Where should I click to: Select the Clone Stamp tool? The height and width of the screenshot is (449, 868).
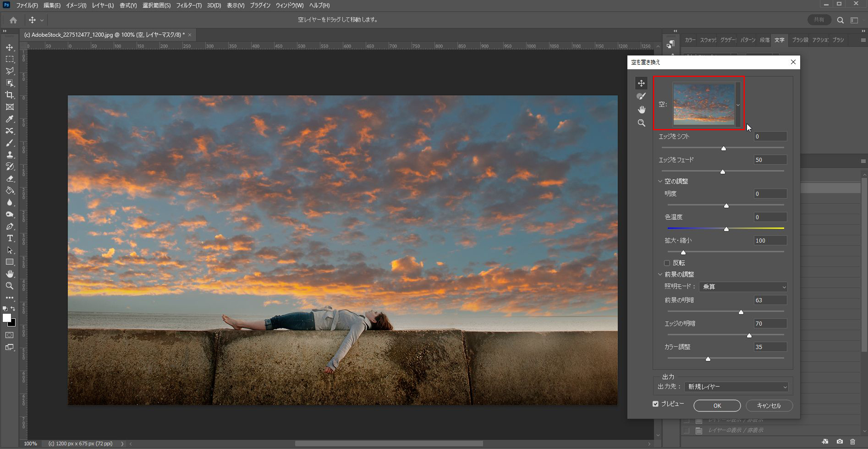coord(10,155)
